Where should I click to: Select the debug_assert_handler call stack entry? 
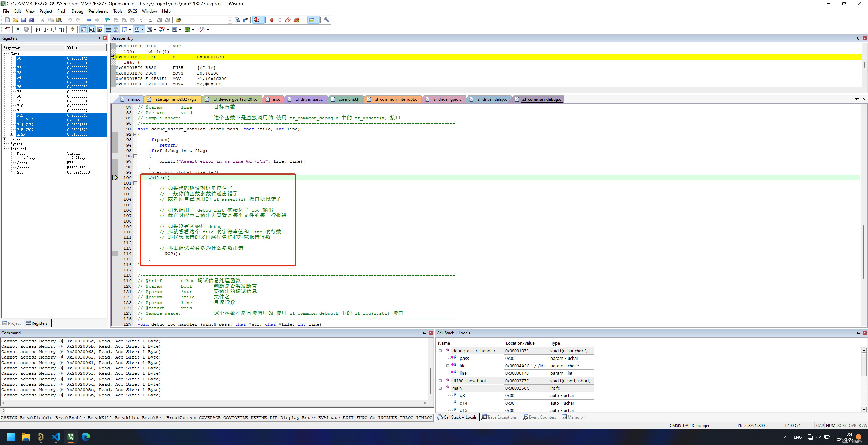click(x=474, y=351)
